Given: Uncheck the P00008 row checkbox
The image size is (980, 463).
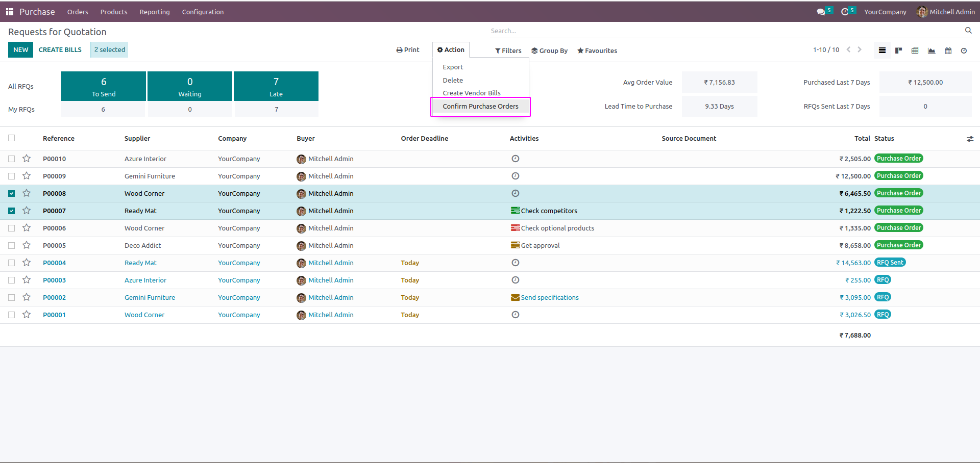Looking at the screenshot, I should (12, 193).
